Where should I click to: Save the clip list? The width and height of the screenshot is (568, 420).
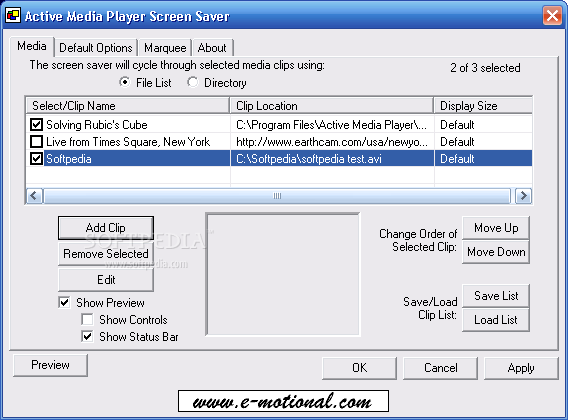pyautogui.click(x=496, y=296)
